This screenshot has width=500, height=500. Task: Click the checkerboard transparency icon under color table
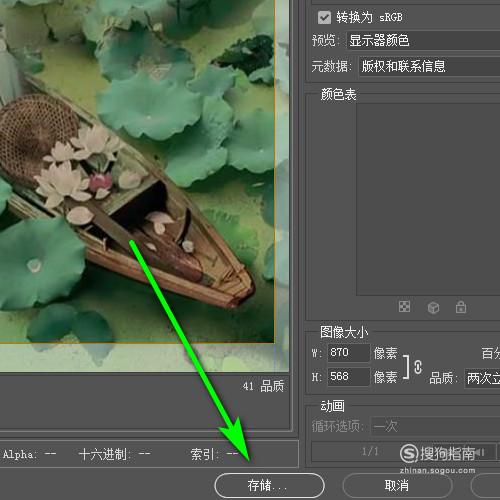pyautogui.click(x=404, y=307)
